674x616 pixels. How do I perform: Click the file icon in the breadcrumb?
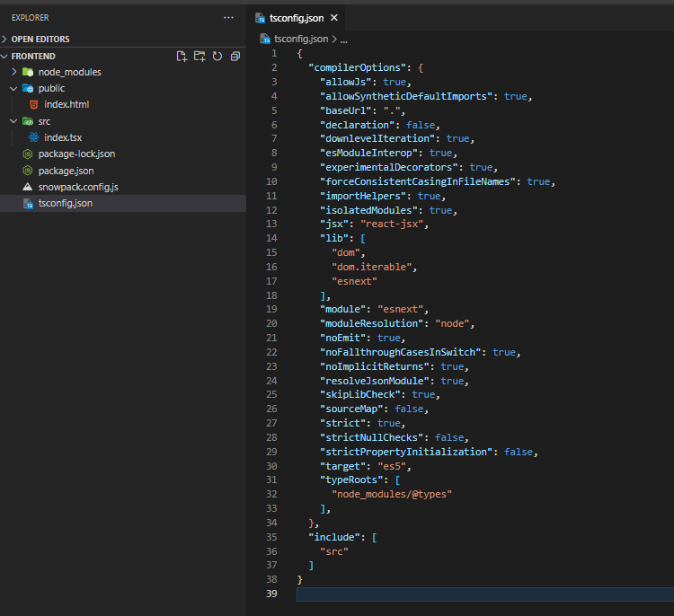click(265, 40)
